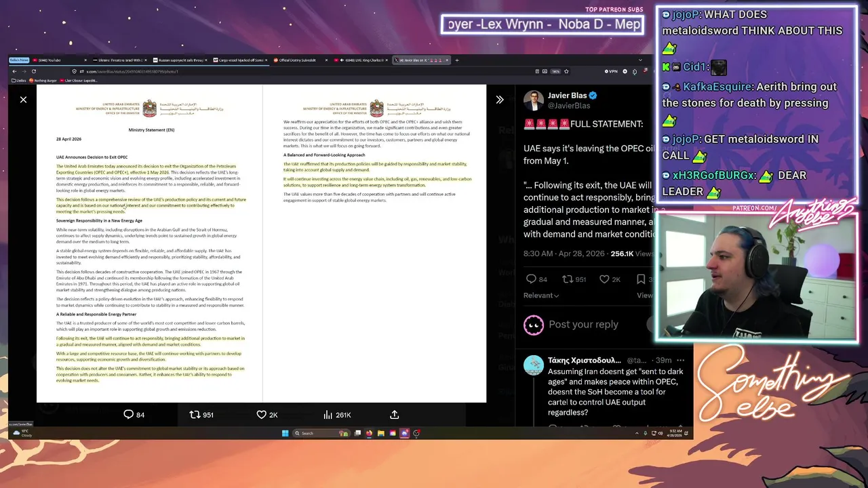Switch to the Cargo vessel hijacked tab
This screenshot has width=868, height=488.
click(x=240, y=60)
